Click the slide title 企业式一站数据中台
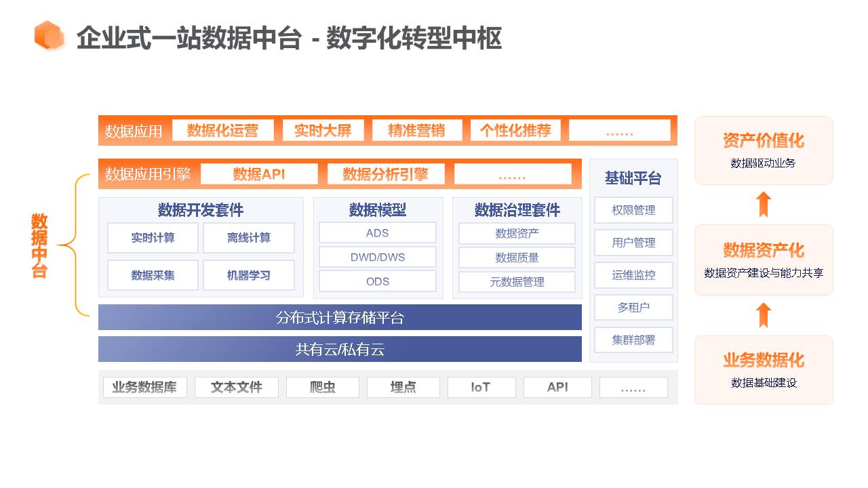 pyautogui.click(x=189, y=38)
